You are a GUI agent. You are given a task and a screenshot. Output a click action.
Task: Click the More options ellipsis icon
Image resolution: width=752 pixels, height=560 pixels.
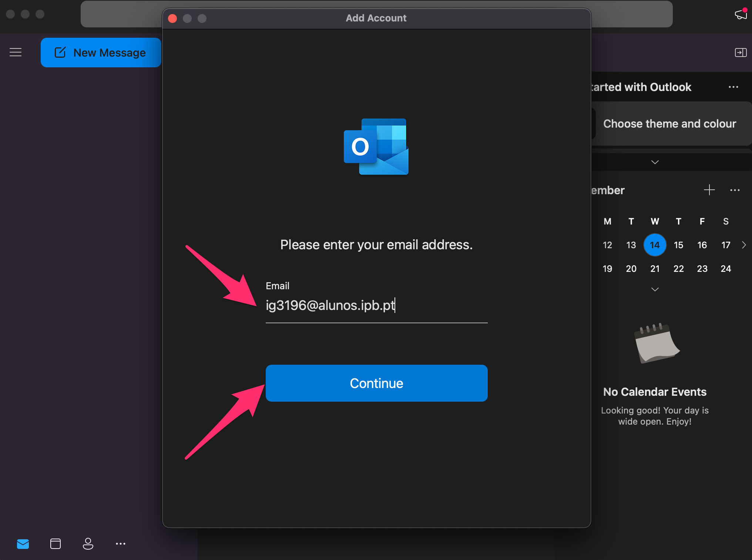121,545
